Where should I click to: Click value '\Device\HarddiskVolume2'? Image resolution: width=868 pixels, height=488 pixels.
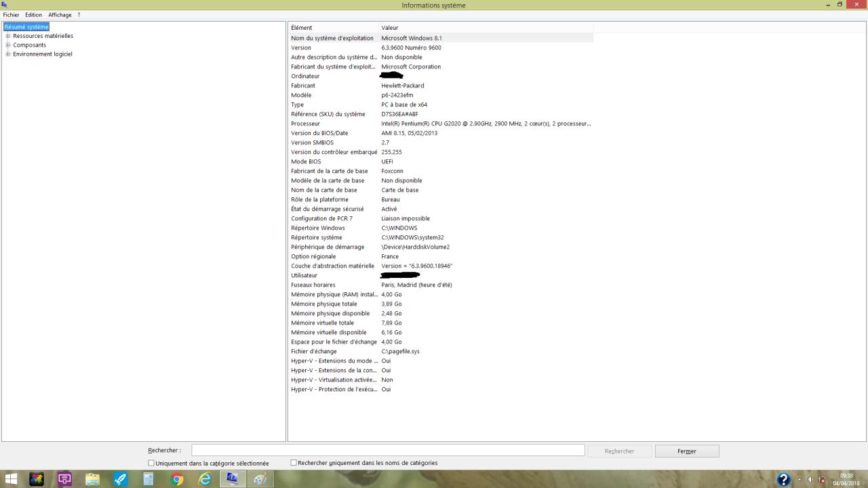[416, 247]
